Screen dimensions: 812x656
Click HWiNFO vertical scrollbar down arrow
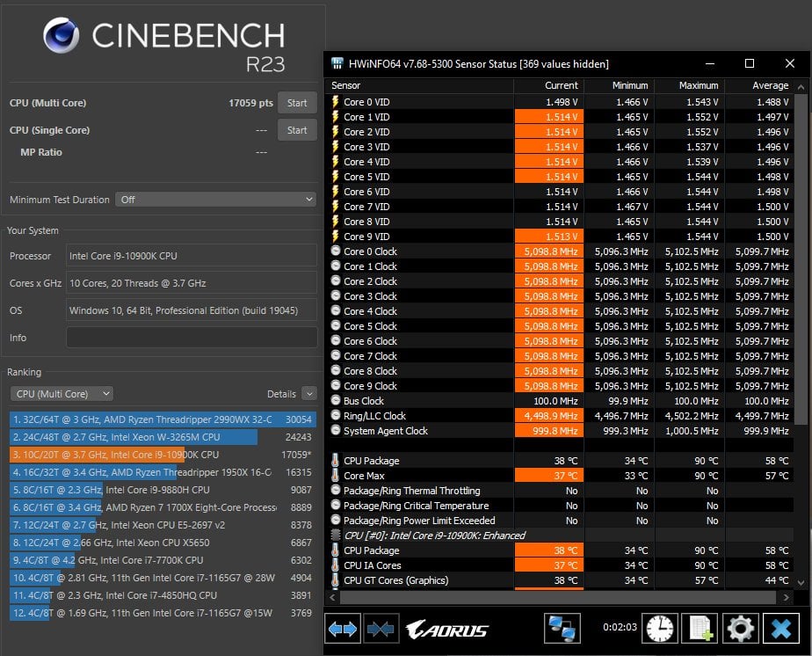tap(801, 582)
